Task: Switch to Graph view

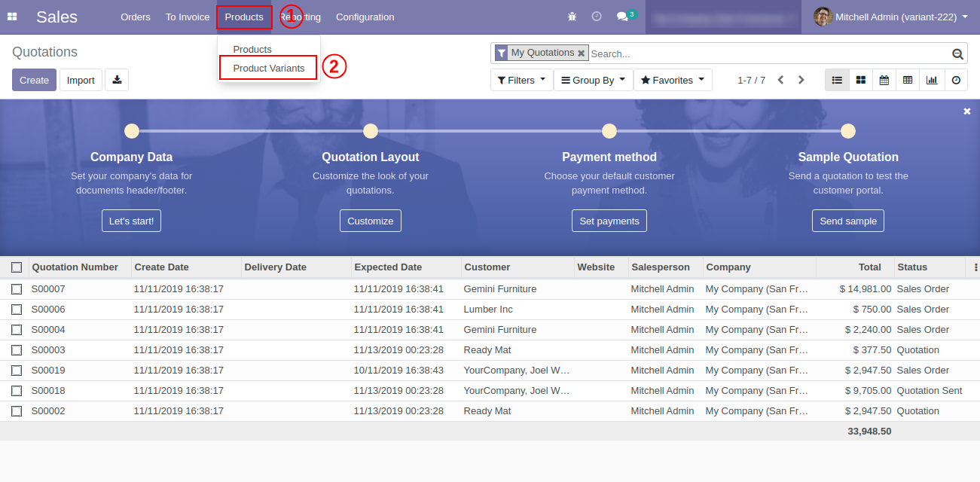Action: pyautogui.click(x=932, y=81)
